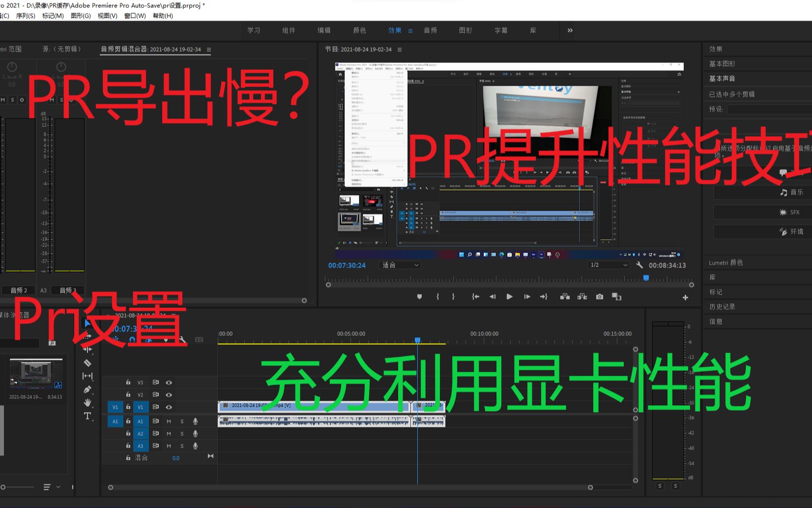Hide video track V2 output
This screenshot has width=812, height=508.
pos(169,395)
